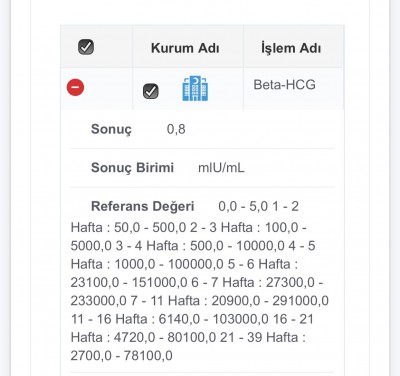400x376 pixels.
Task: Click the 4720,0 - 80100,0 range text
Action: point(165,337)
